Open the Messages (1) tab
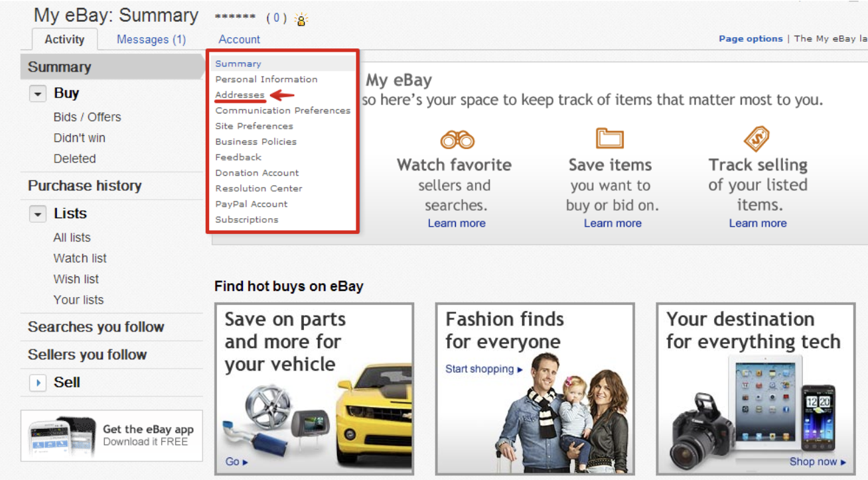 point(151,39)
